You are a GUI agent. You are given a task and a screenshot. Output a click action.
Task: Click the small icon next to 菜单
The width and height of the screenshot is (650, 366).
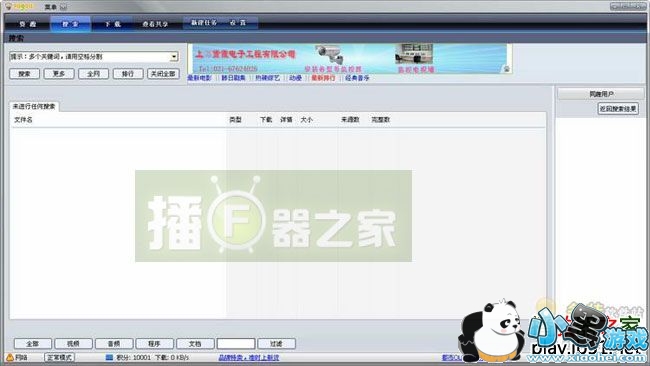pyautogui.click(x=63, y=7)
